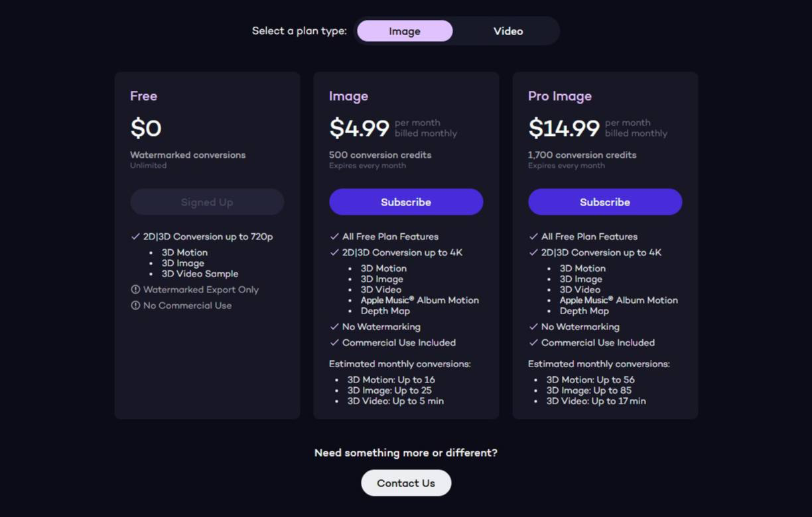Subscribe to the $4.99 Image plan

coord(406,202)
